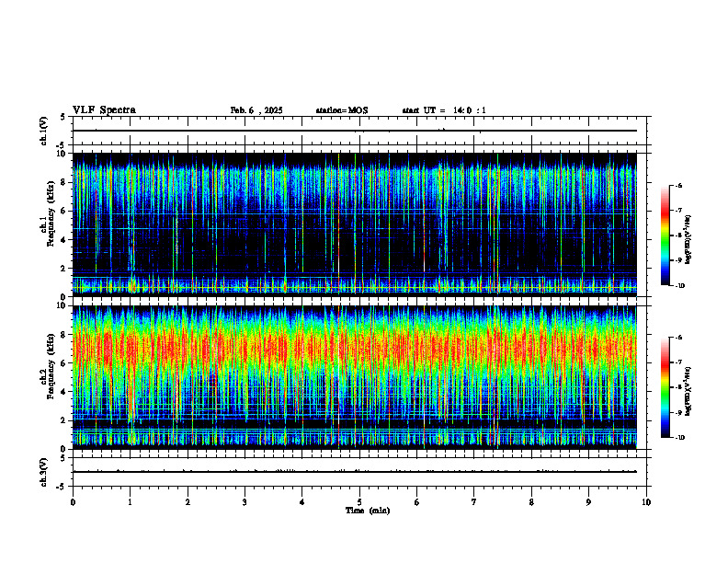
Task: Click the '-6' label on ch.1 colorbar
Action: (678, 186)
